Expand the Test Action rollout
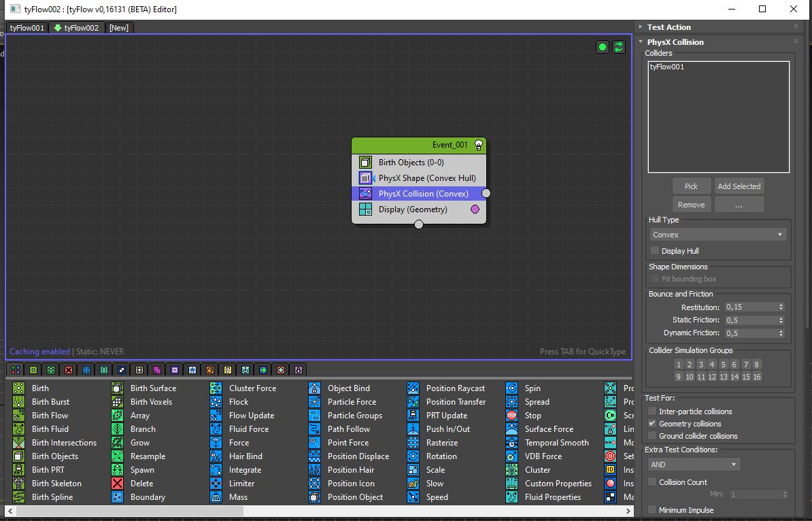The image size is (812, 521). click(669, 27)
